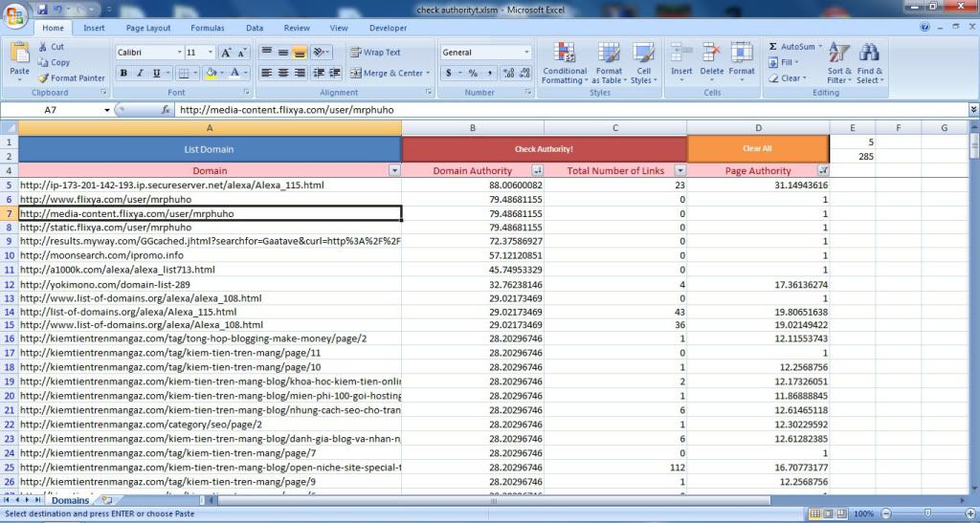Open Conditional Formatting menu
This screenshot has height=523, width=980.
565,63
